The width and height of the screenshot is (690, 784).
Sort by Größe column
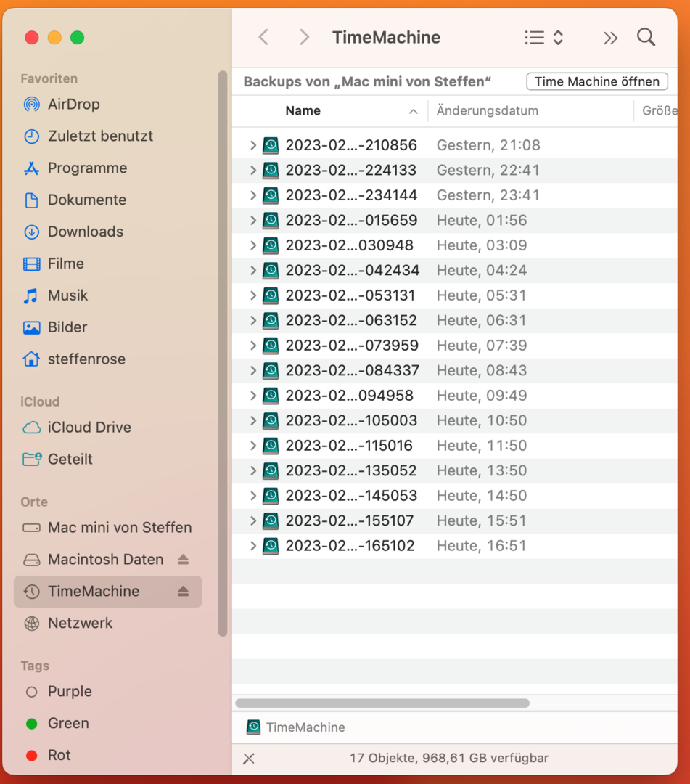pos(660,110)
